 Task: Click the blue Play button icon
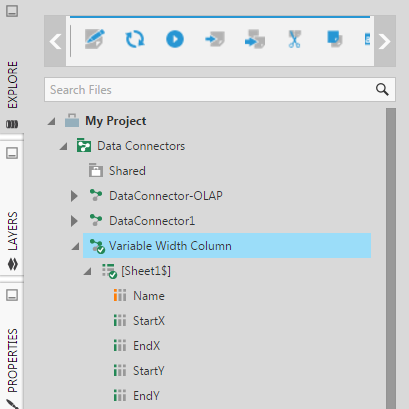175,39
